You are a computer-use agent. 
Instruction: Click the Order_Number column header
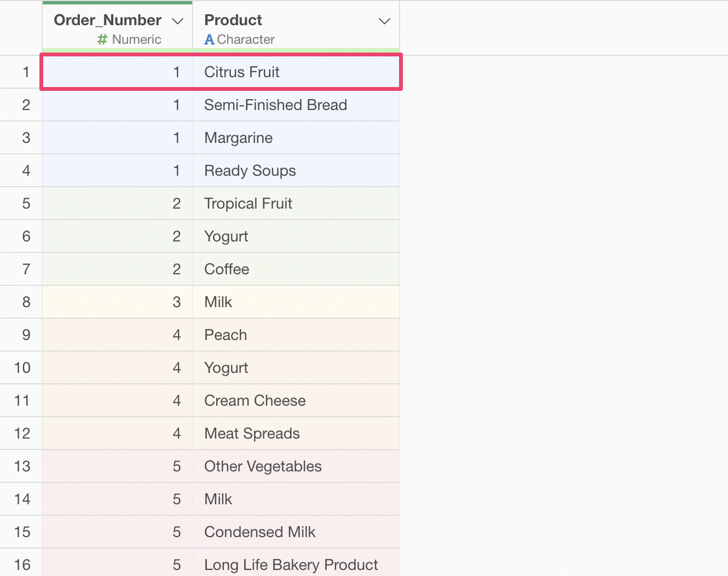coord(107,20)
